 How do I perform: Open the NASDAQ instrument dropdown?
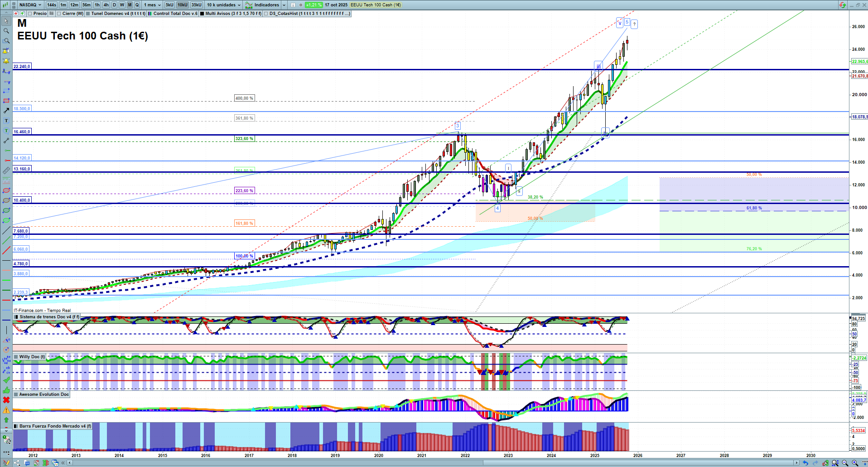[30, 5]
